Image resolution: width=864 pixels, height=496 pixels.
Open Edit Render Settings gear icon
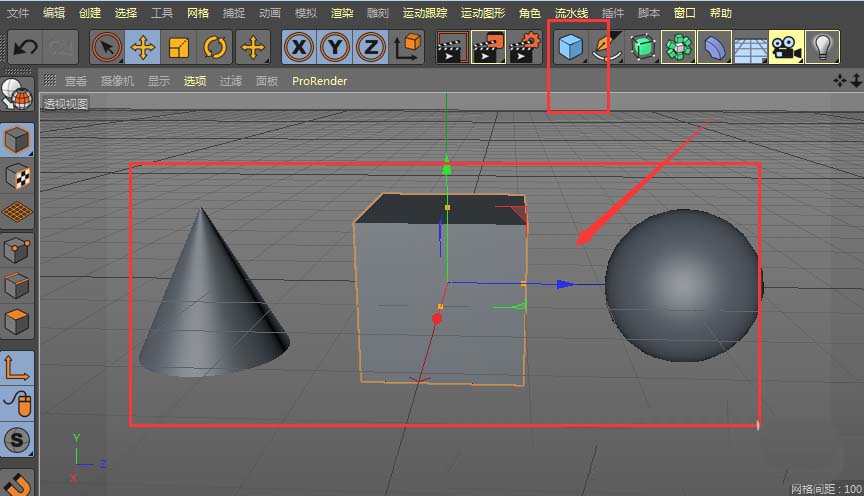click(x=525, y=47)
